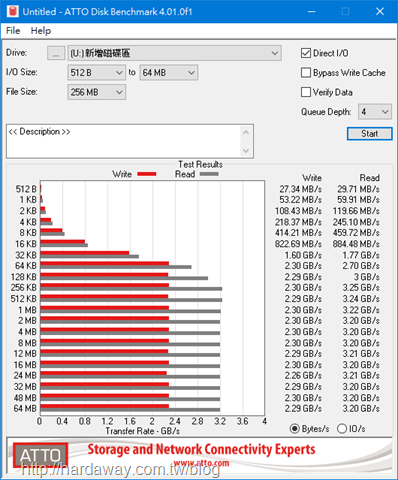
Task: Click the 108.43 MB/s write value
Action: pyautogui.click(x=298, y=211)
